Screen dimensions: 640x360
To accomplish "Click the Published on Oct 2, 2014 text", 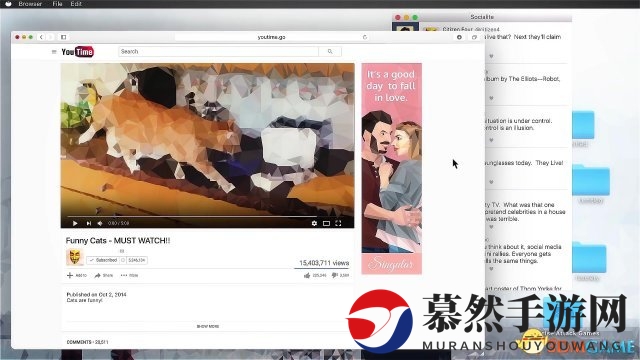I will (x=96, y=294).
